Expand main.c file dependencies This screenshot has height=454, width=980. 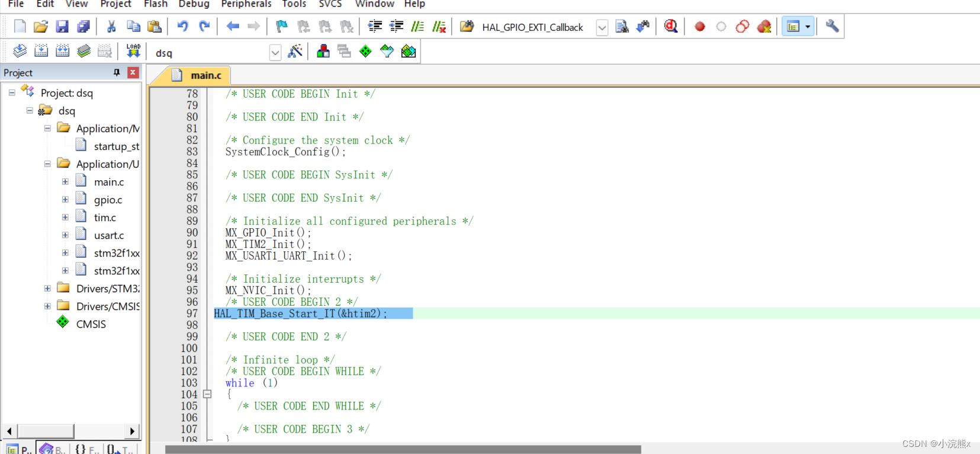pyautogui.click(x=65, y=182)
